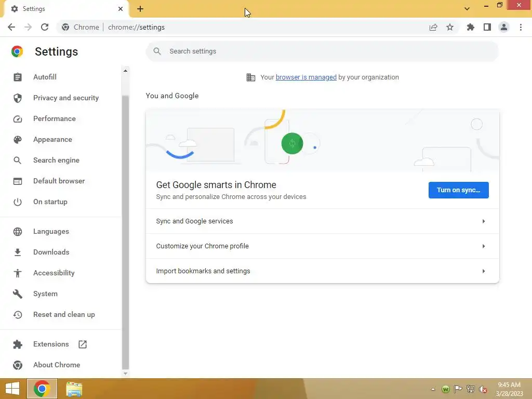The image size is (532, 399).
Task: Click the Accessibility person icon
Action: [18, 273]
